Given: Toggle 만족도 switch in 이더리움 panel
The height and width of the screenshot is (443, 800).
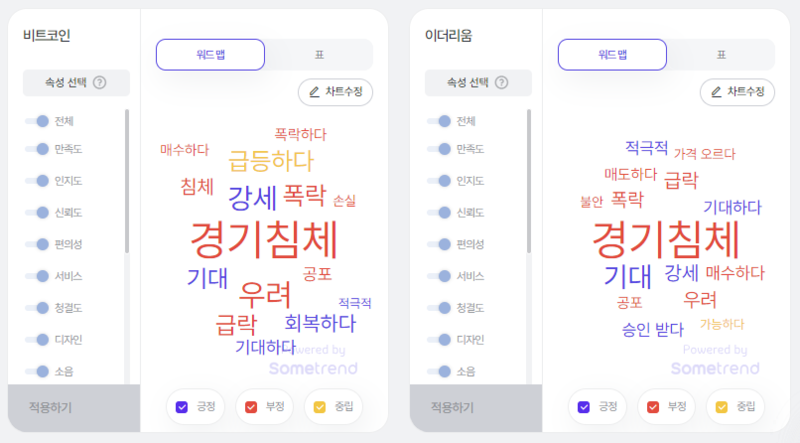Looking at the screenshot, I should [439, 149].
